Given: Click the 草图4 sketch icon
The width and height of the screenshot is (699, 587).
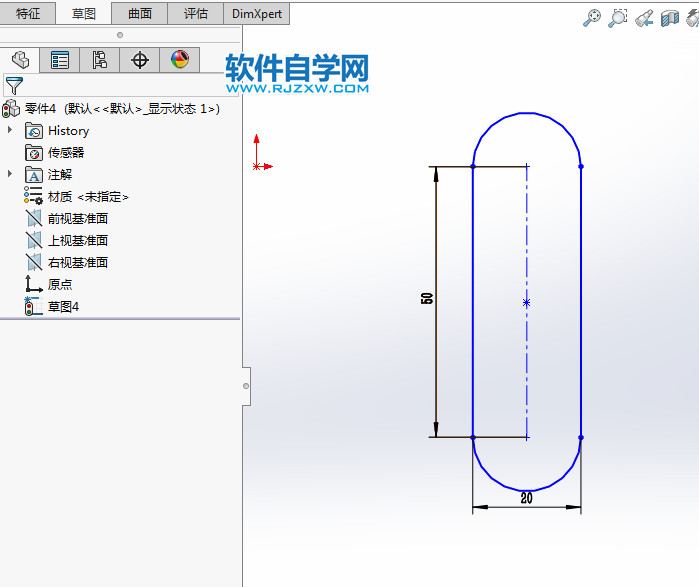Looking at the screenshot, I should click(33, 306).
